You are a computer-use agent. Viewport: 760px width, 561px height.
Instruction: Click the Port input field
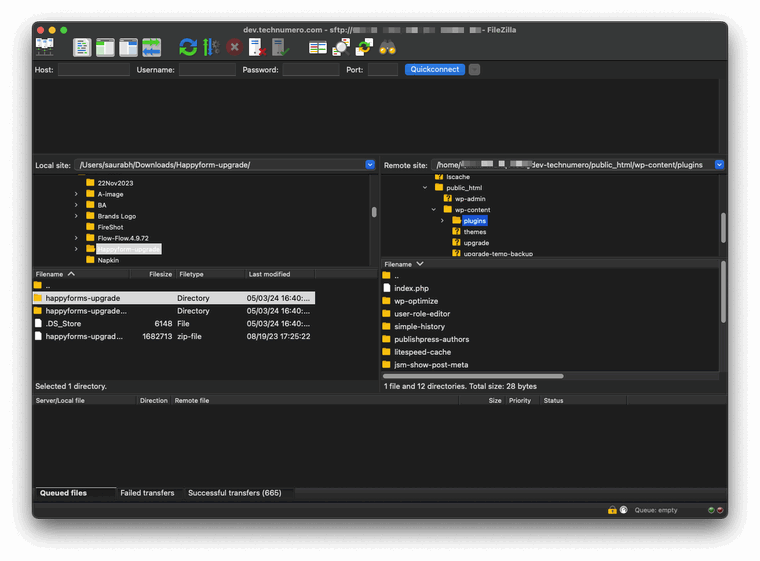pos(383,70)
